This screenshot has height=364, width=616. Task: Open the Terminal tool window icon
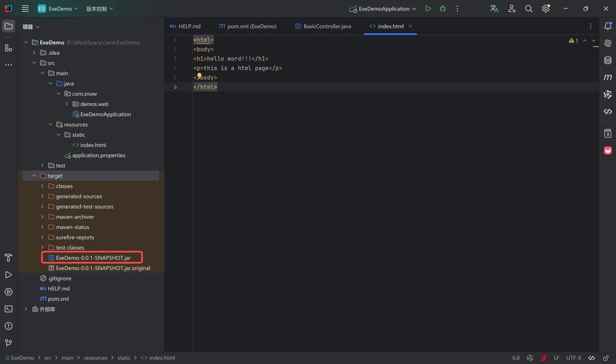9,309
